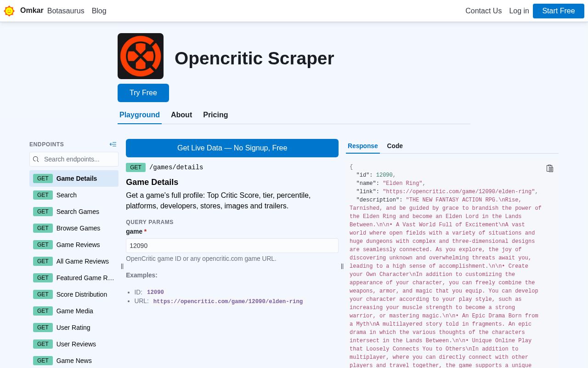Open the Search Games endpoint
This screenshot has width=588, height=368.
tap(74, 212)
